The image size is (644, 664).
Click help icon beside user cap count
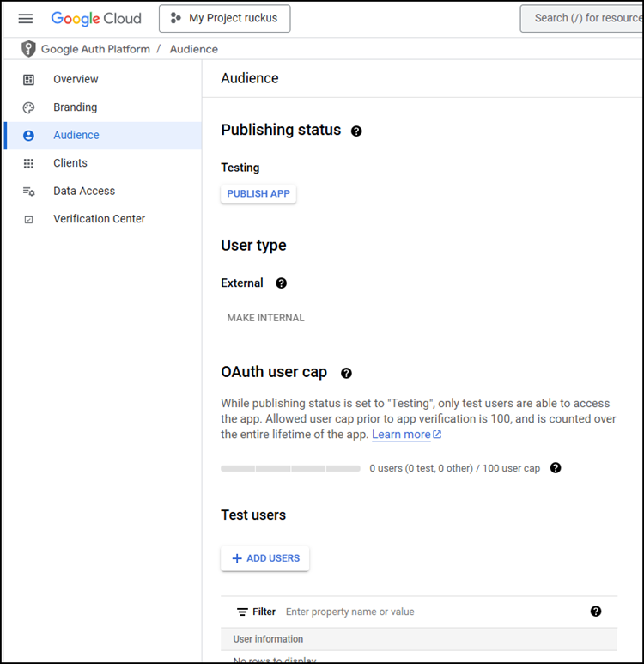(x=556, y=468)
